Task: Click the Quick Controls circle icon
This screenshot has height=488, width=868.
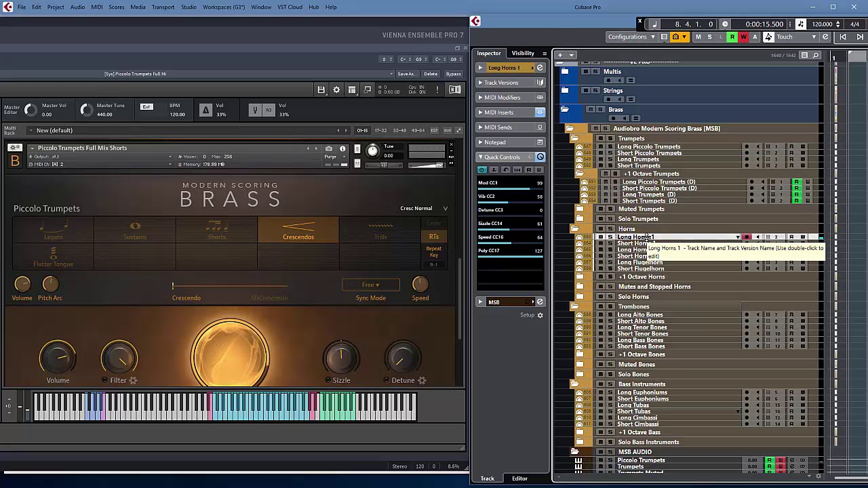Action: [x=540, y=157]
